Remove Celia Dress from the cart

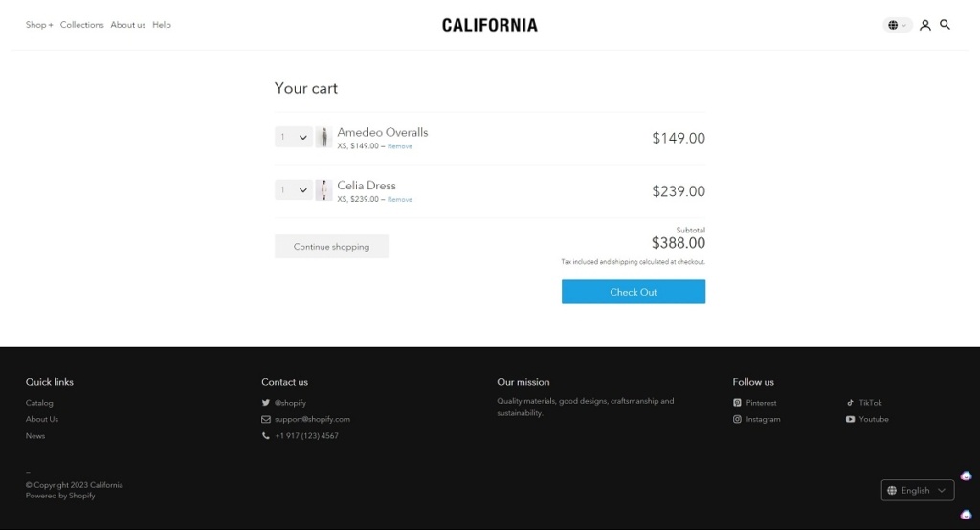click(x=400, y=200)
